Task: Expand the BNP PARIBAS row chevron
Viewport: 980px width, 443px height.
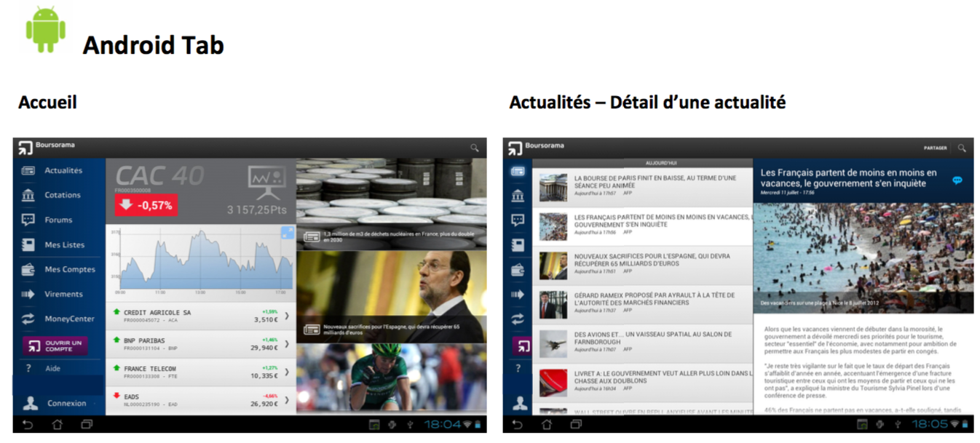Action: coord(286,344)
